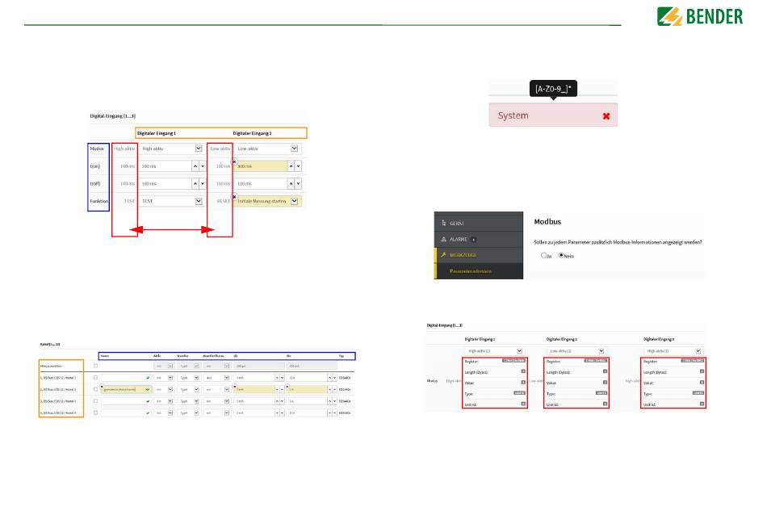
Task: Click Unit-Id value badge under third Digitaler Eingang
Action: pos(702,404)
